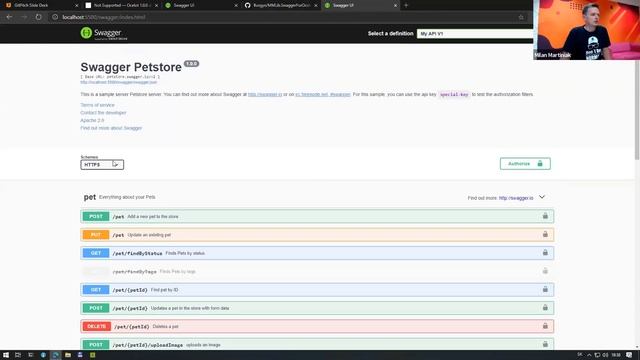640x360 pixels.
Task: Expand POST /pet/{petId} form data operation
Action: 317,308
